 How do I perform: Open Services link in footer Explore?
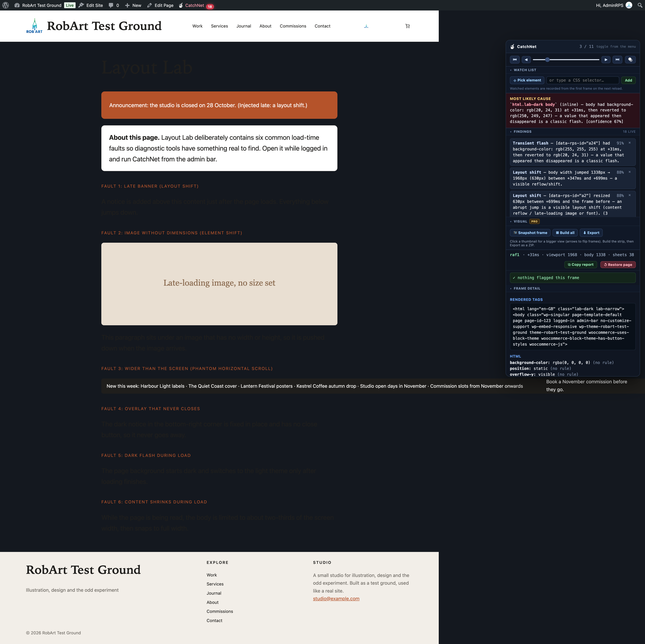coord(215,584)
